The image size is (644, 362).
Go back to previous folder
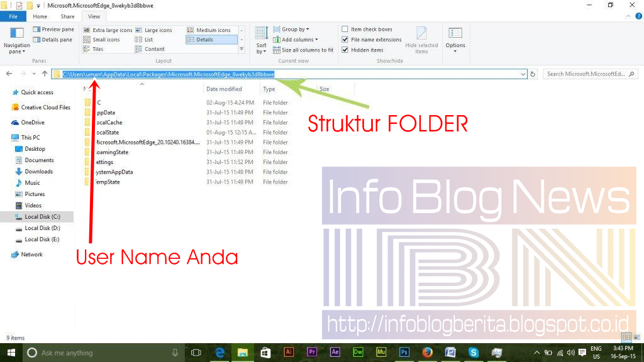9,74
